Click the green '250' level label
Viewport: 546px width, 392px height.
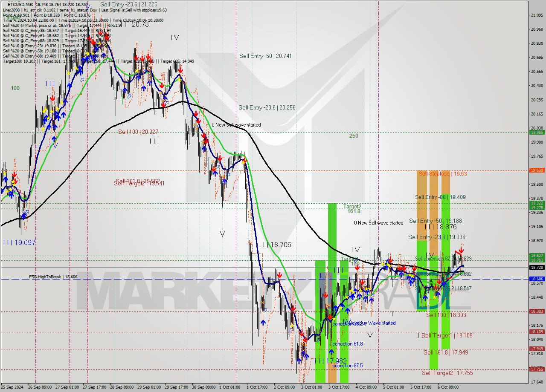[354, 136]
